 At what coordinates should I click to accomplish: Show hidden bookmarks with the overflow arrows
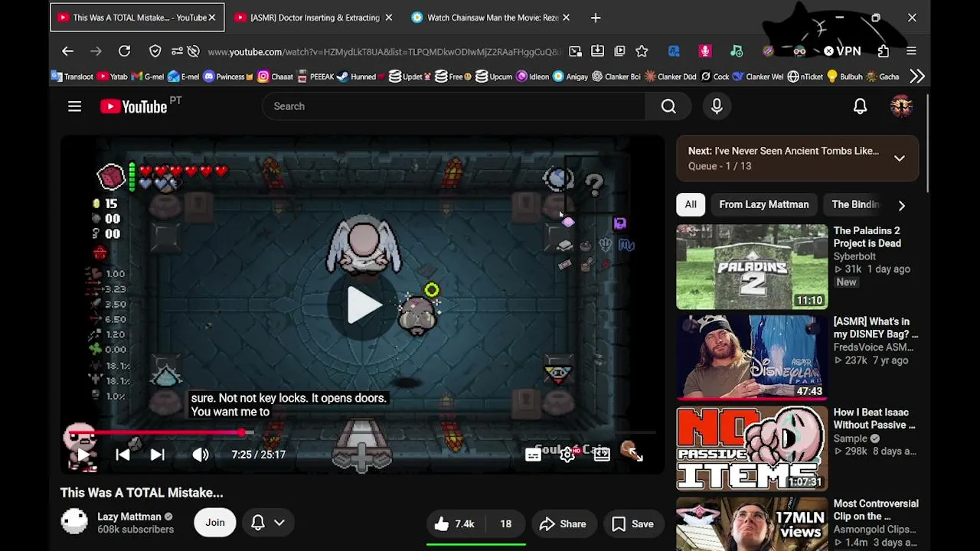pyautogui.click(x=917, y=77)
